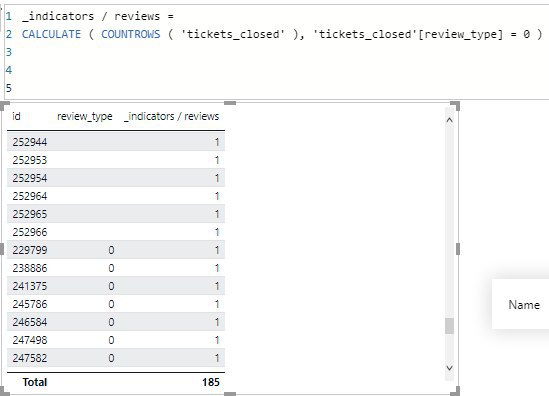Sort by the review_type column header
The height and width of the screenshot is (396, 549).
click(x=85, y=116)
